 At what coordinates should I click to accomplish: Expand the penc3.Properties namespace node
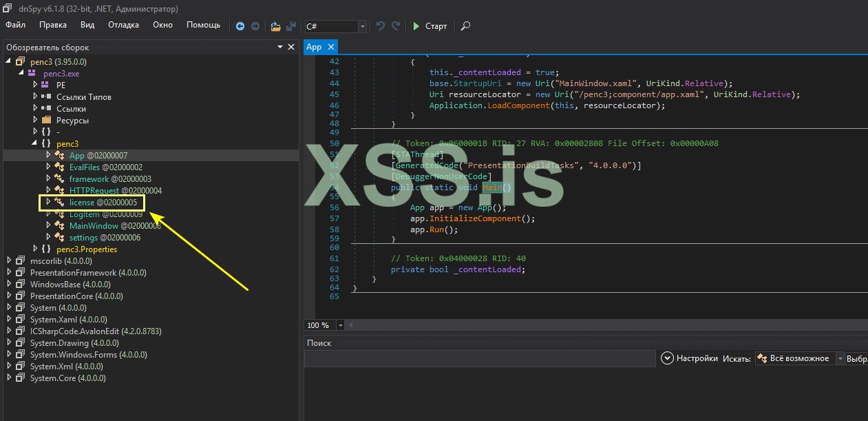click(35, 249)
